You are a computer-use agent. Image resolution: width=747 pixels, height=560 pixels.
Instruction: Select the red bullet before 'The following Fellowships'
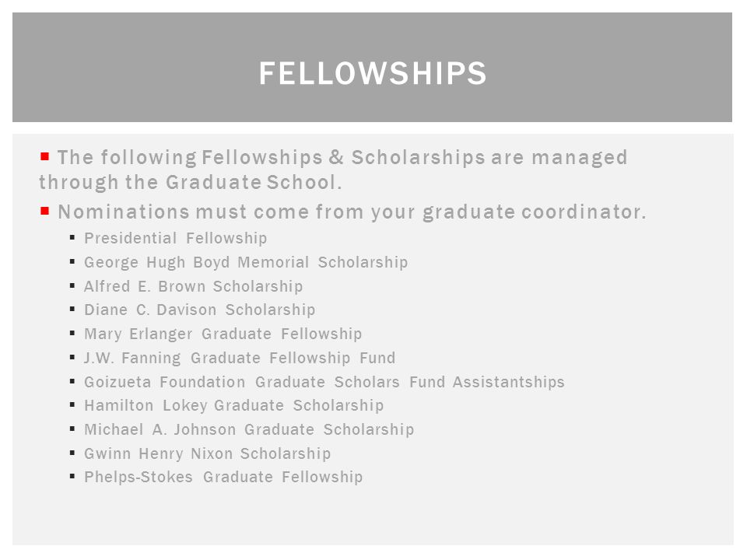click(x=45, y=156)
